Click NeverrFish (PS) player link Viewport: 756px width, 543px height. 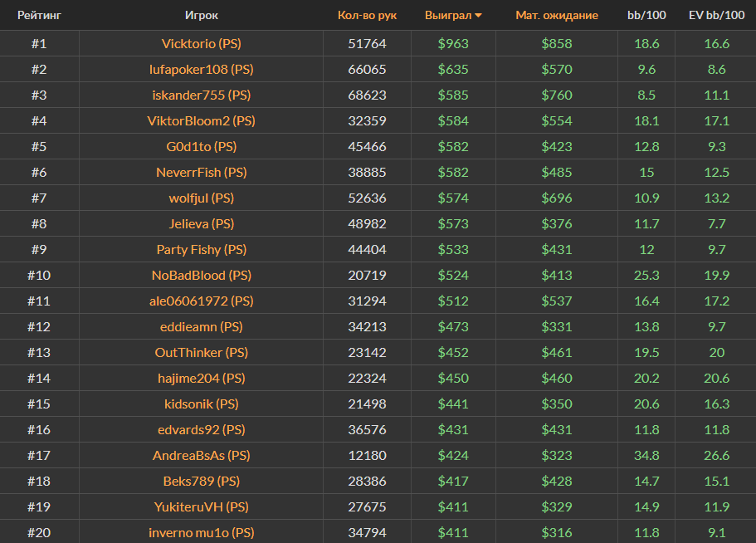coord(202,172)
